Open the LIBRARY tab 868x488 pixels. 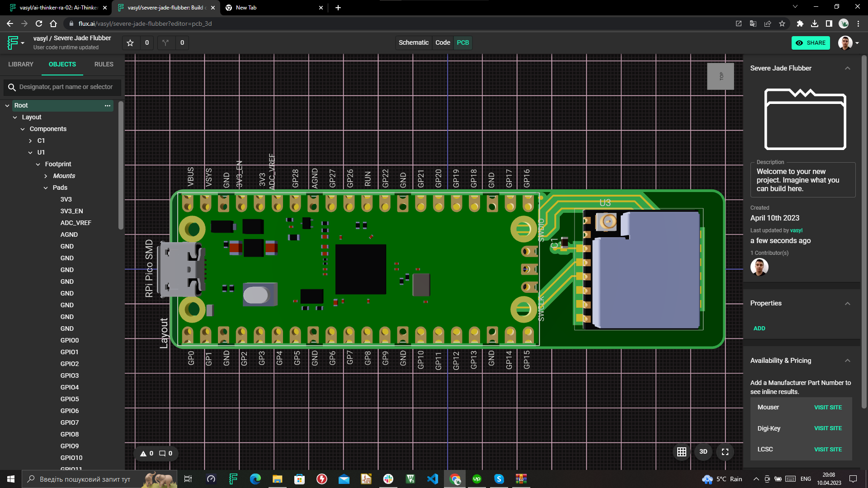21,64
